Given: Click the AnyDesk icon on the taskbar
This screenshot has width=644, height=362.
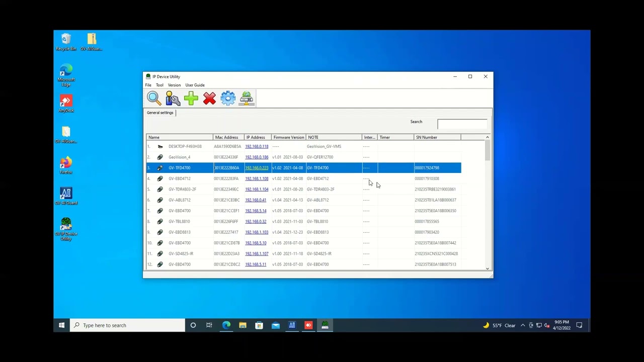Looking at the screenshot, I should coord(308,325).
